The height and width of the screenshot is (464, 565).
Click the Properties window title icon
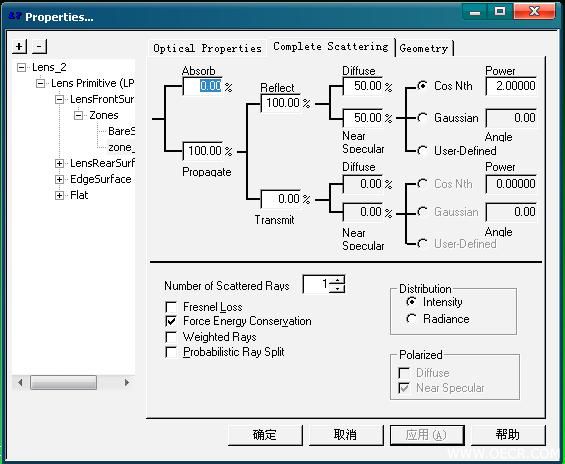click(15, 16)
